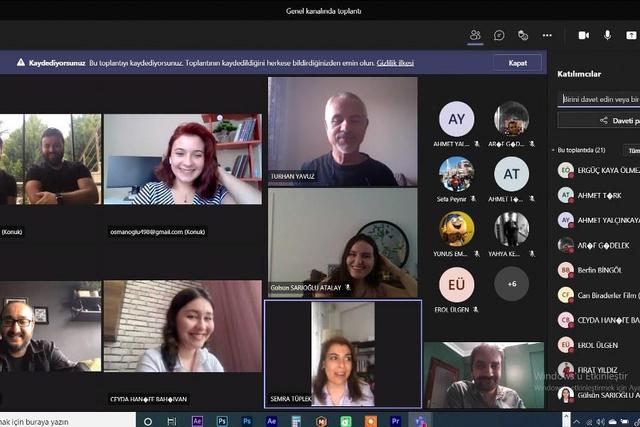Click the Daveti paylaş button

coord(599,120)
